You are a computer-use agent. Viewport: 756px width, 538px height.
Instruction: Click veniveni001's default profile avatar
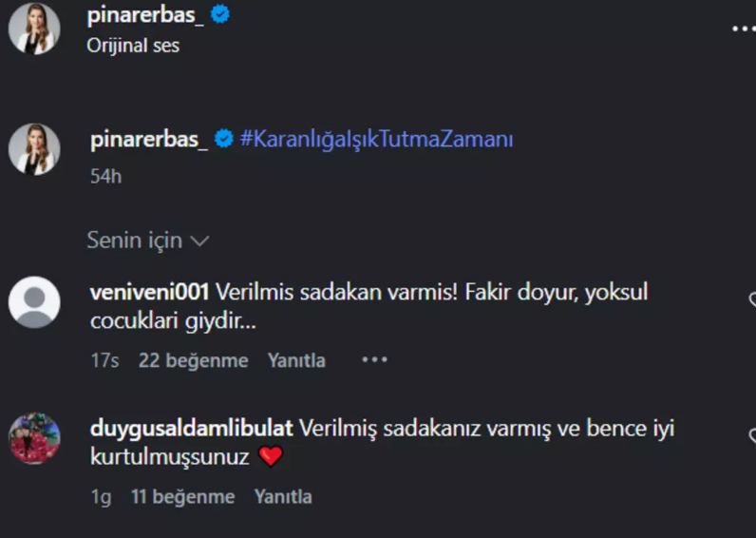click(x=34, y=302)
